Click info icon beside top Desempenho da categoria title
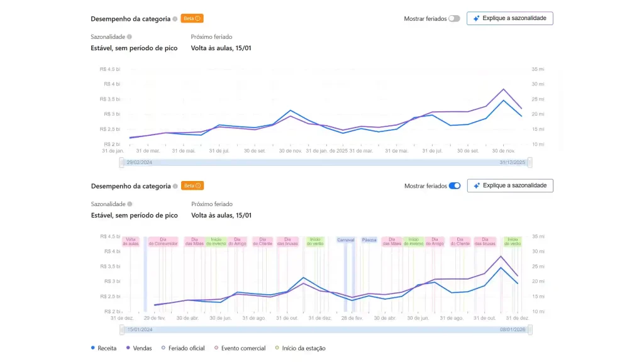The height and width of the screenshot is (362, 644). point(175,19)
